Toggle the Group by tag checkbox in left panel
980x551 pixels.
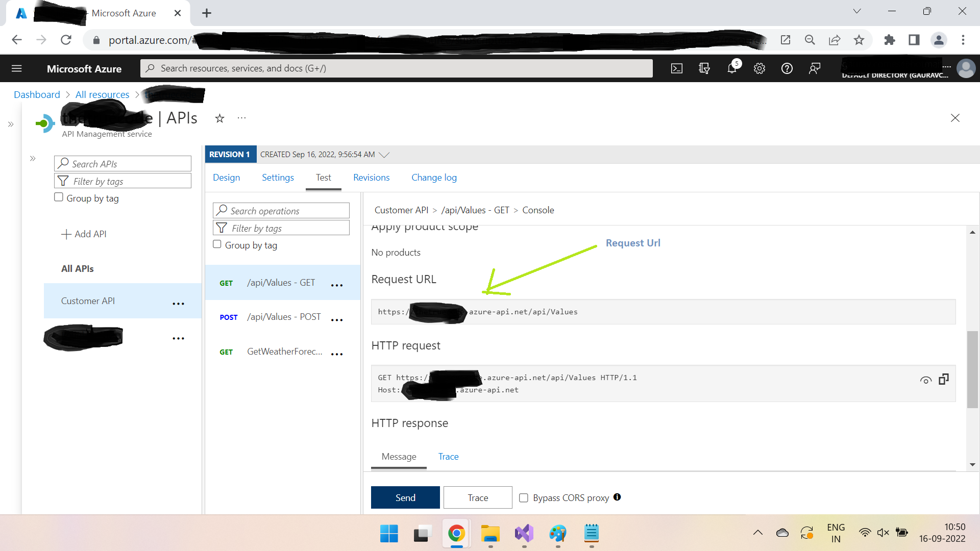click(59, 197)
